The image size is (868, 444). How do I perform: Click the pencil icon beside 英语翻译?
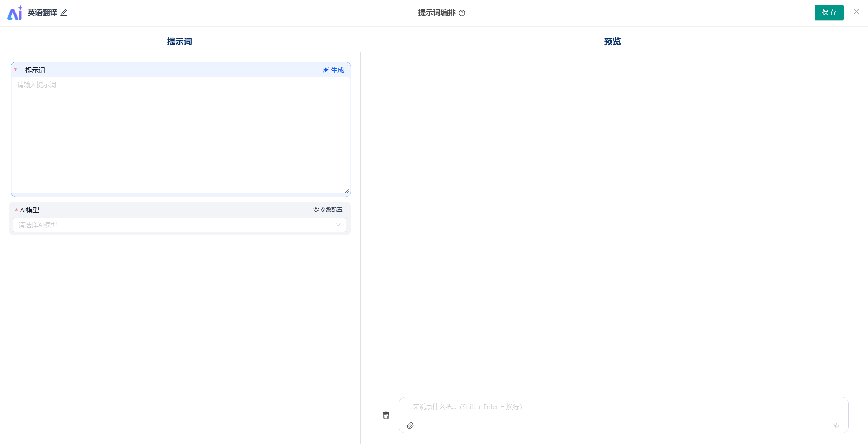pos(64,13)
